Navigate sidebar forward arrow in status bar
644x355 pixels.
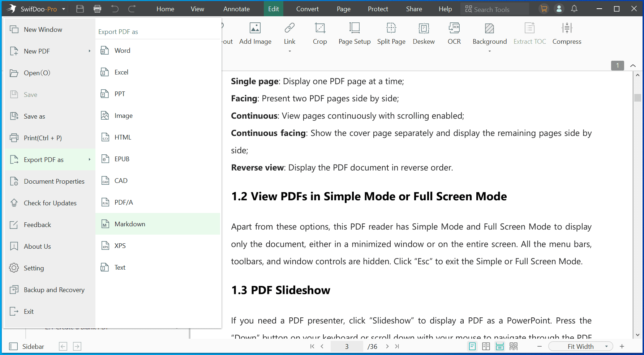click(x=77, y=346)
